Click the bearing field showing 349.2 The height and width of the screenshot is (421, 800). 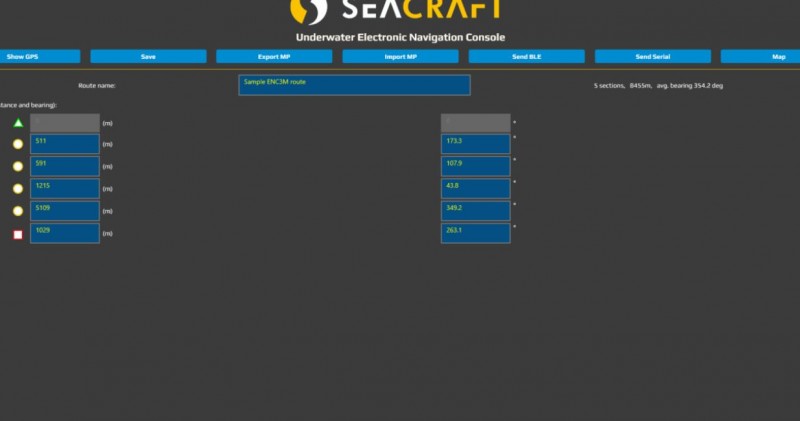tap(475, 211)
